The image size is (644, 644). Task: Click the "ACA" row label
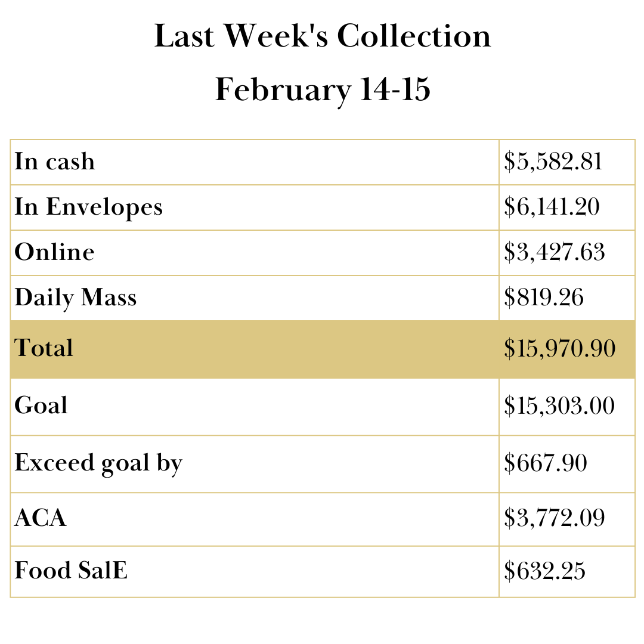click(x=41, y=518)
